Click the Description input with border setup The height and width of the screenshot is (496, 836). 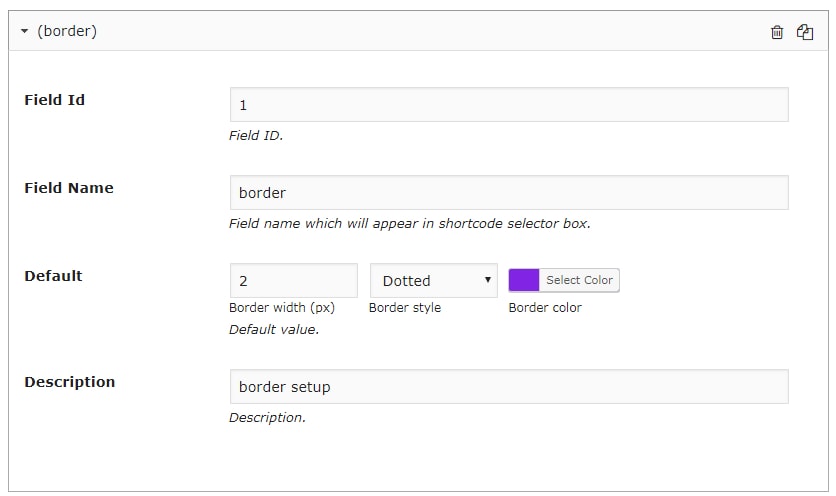click(508, 387)
